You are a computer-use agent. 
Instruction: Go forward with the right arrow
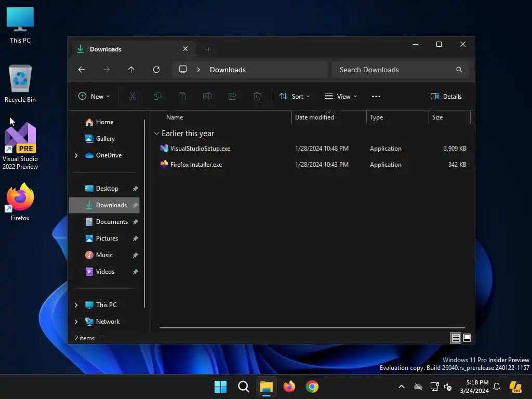pyautogui.click(x=107, y=70)
